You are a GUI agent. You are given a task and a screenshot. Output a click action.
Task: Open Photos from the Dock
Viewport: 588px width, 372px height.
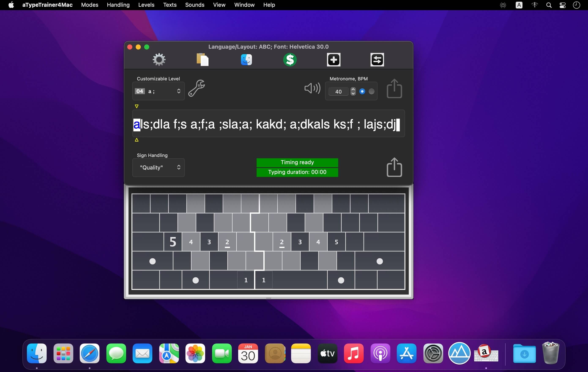195,353
